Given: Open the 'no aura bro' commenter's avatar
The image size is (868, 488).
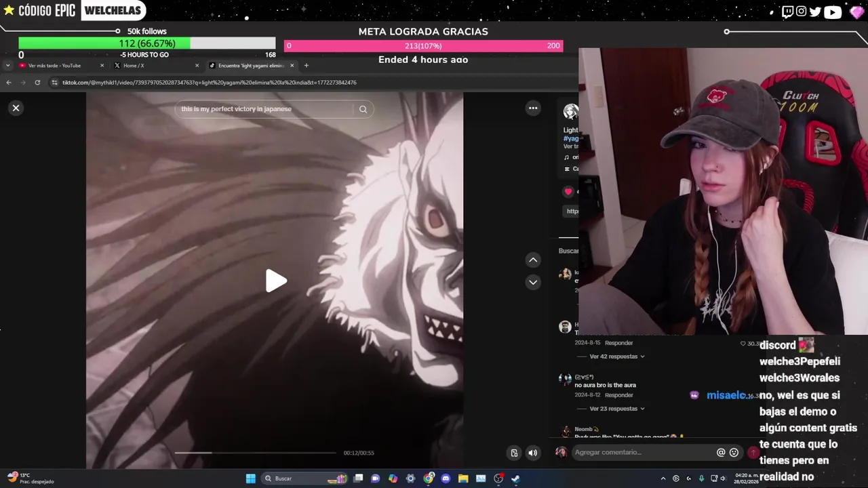Looking at the screenshot, I should 565,380.
